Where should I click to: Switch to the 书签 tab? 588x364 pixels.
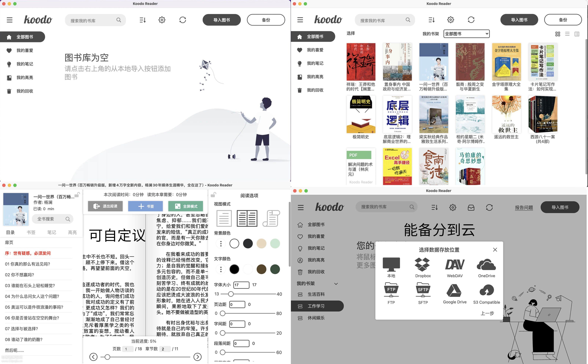point(31,232)
